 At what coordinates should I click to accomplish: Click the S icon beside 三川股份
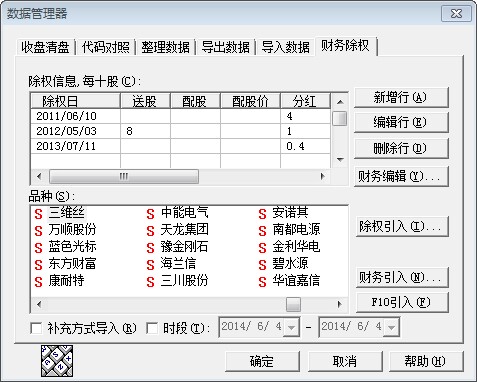(x=151, y=282)
